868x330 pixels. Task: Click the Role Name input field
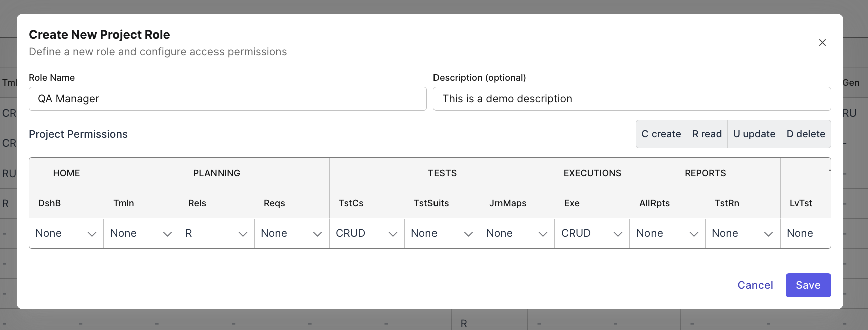[228, 99]
